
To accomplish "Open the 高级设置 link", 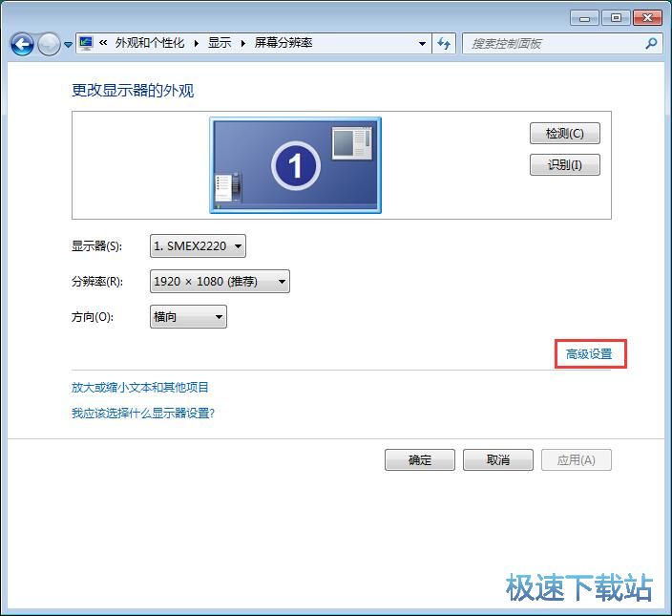I will (589, 354).
